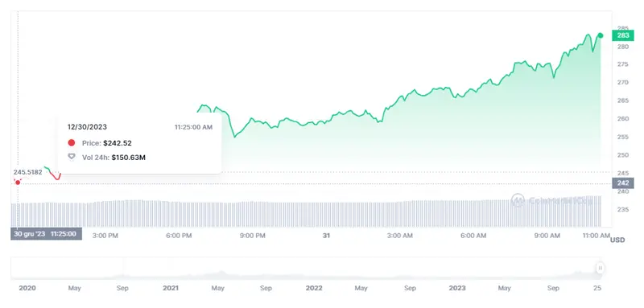This screenshot has width=644, height=308.
Task: Select the 2021 point on range navigator
Action: 171,288
